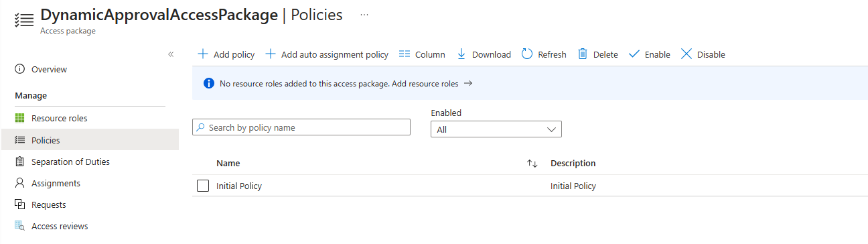This screenshot has width=868, height=244.
Task: Click the Manage section heading
Action: click(31, 95)
